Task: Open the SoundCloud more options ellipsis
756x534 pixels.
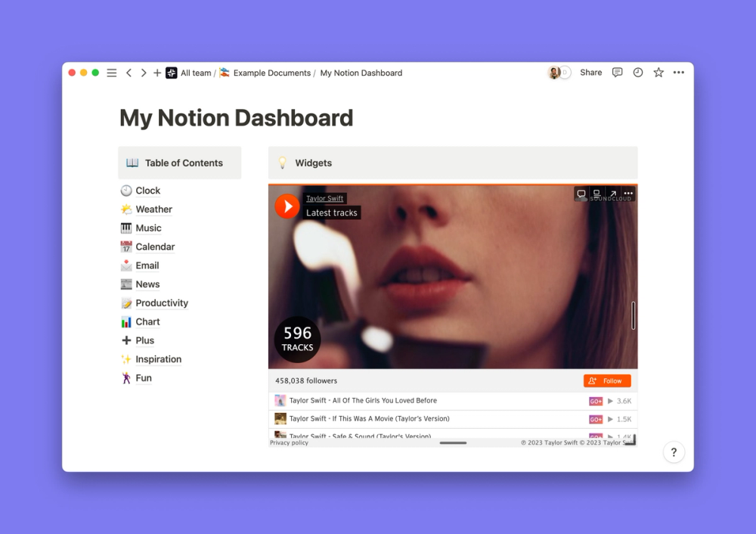Action: tap(628, 194)
